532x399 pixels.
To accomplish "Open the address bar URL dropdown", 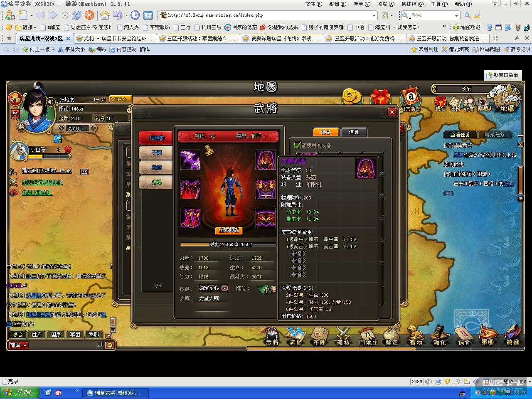I will [374, 15].
